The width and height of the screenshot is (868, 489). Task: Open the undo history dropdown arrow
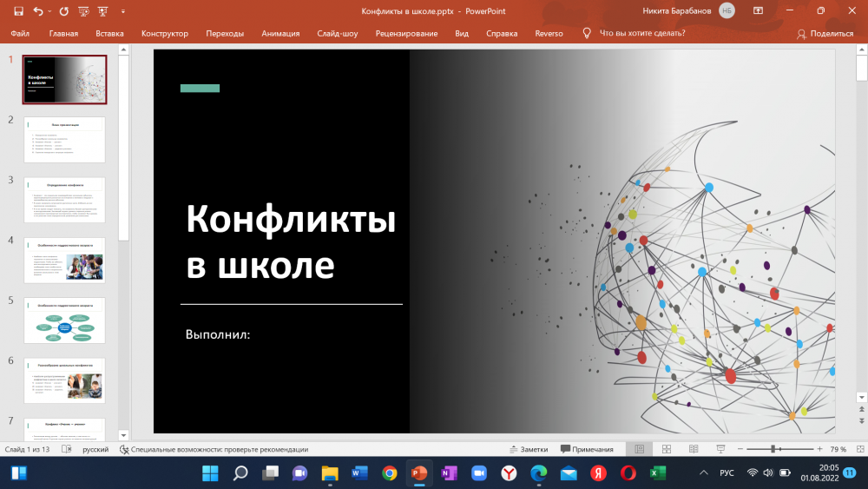point(49,11)
